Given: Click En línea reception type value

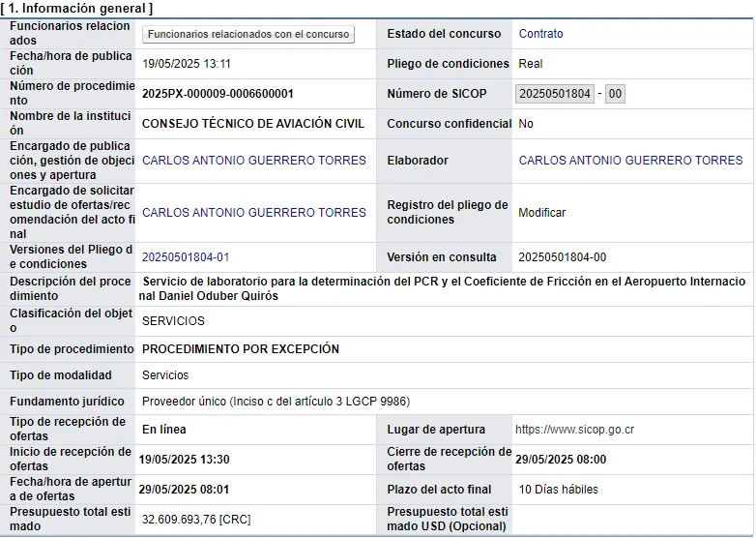Looking at the screenshot, I should (164, 430).
